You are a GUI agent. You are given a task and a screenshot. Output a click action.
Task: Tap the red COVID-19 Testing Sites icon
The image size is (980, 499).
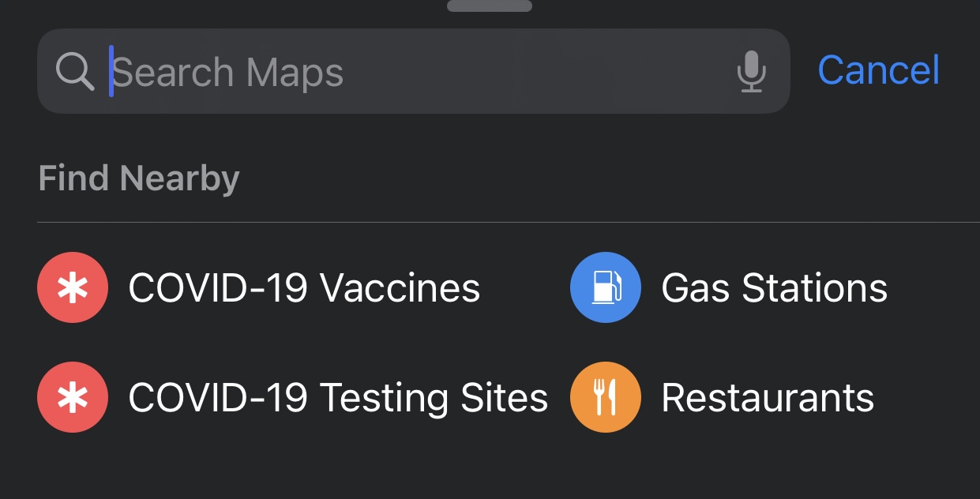tap(72, 397)
